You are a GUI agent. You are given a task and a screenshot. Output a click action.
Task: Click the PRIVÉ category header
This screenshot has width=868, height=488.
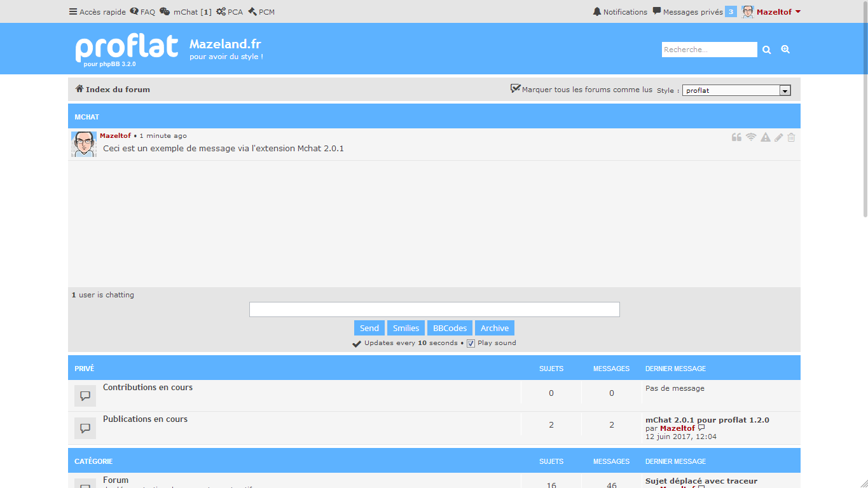click(434, 368)
